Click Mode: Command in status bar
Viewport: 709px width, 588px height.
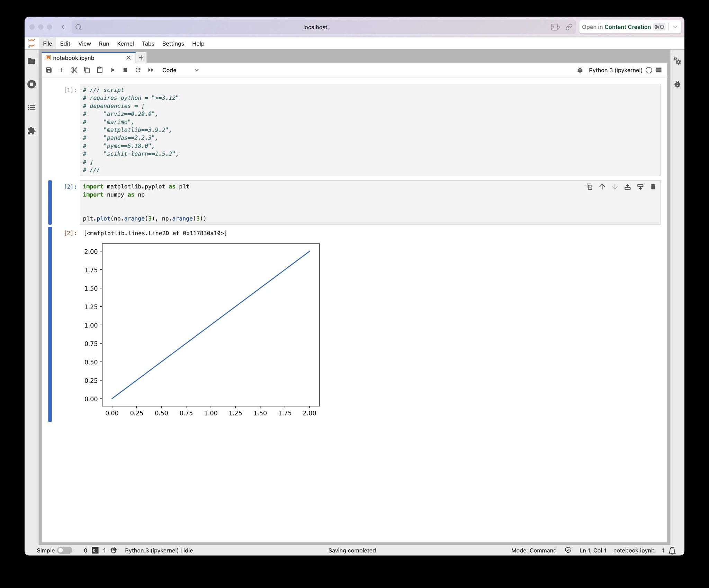[x=534, y=550]
